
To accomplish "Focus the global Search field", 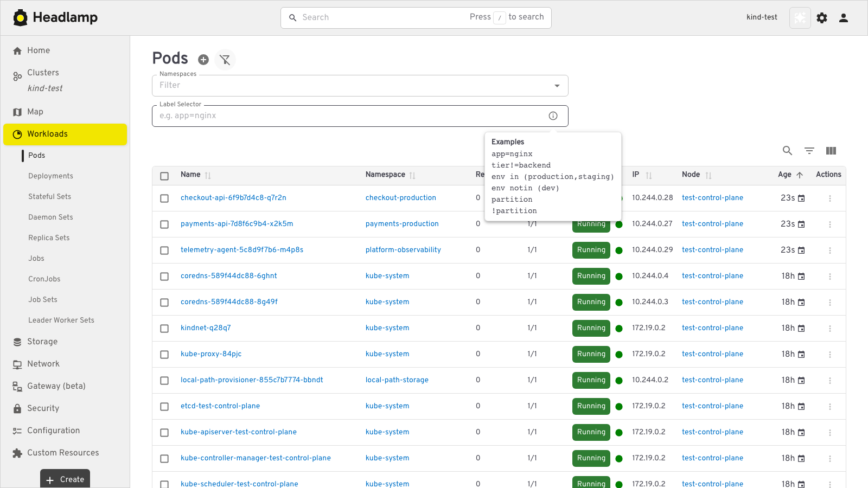I will [416, 18].
